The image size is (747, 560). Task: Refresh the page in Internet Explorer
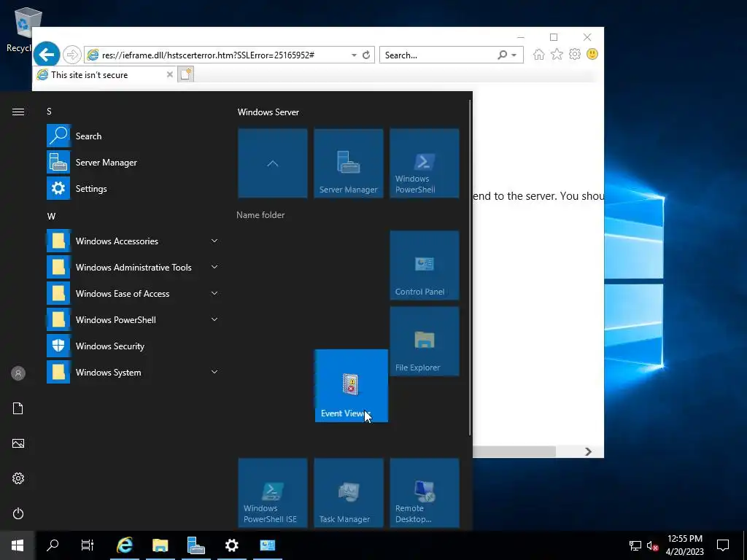click(366, 55)
